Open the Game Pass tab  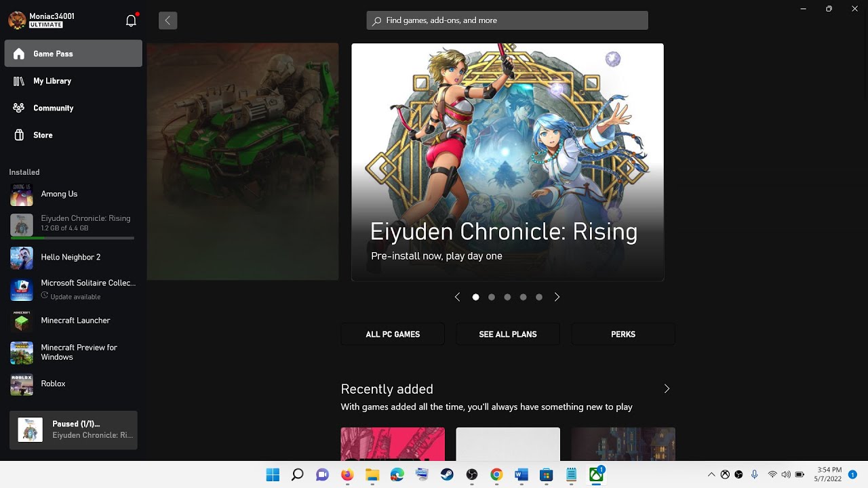[73, 54]
